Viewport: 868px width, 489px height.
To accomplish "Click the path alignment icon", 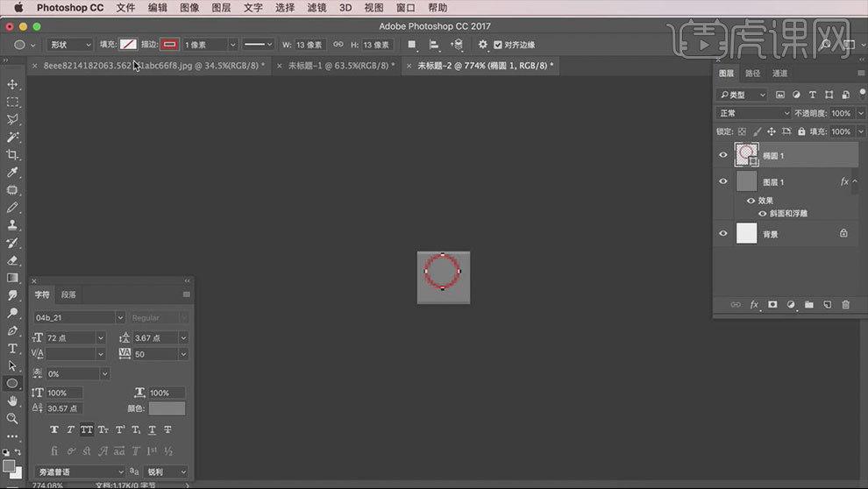I will pos(434,44).
